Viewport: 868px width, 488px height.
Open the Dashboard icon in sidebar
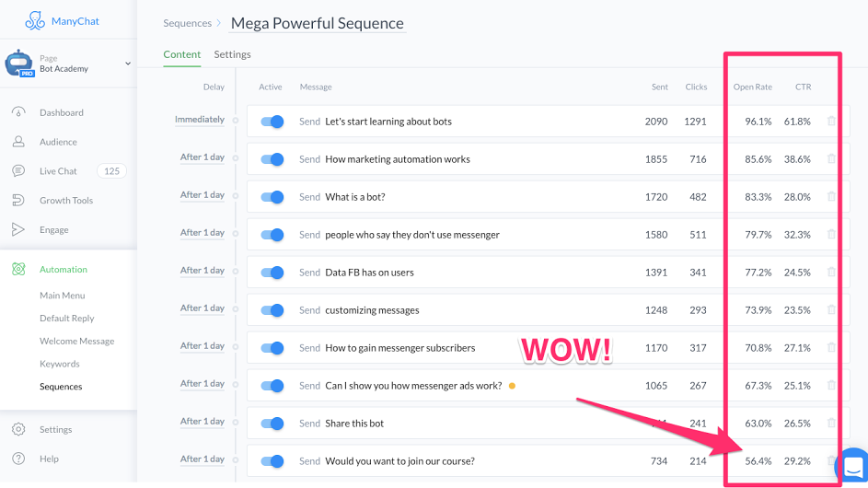(x=18, y=112)
